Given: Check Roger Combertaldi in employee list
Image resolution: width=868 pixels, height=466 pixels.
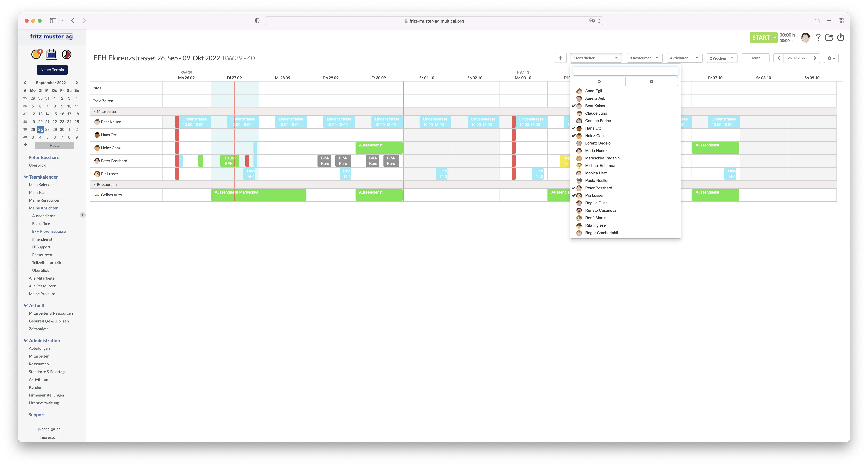Looking at the screenshot, I should [x=625, y=233].
